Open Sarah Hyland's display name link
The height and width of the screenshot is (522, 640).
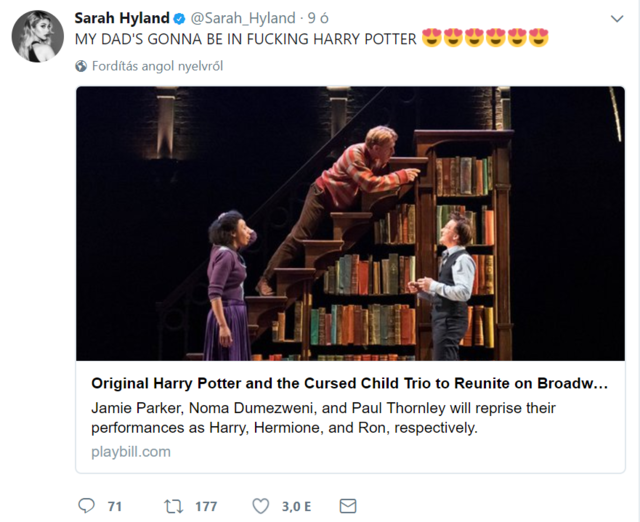(122, 18)
